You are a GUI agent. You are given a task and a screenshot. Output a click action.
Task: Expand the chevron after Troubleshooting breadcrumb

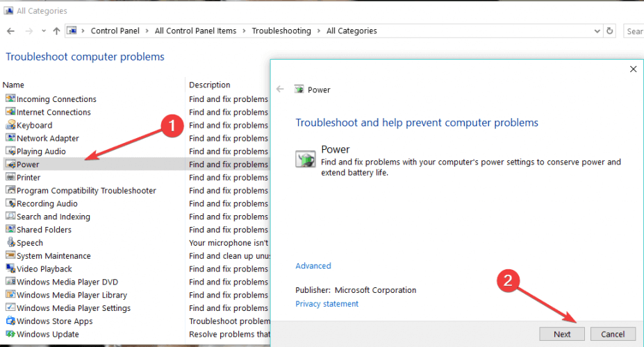[319, 31]
